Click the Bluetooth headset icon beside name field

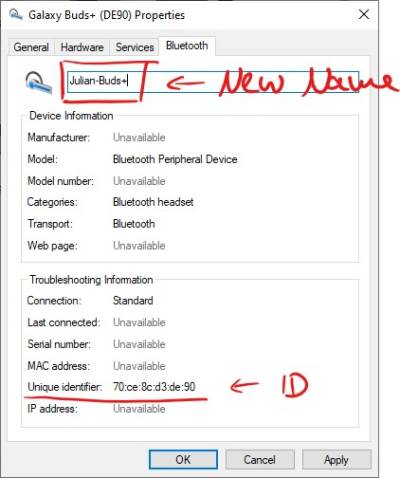tap(39, 82)
